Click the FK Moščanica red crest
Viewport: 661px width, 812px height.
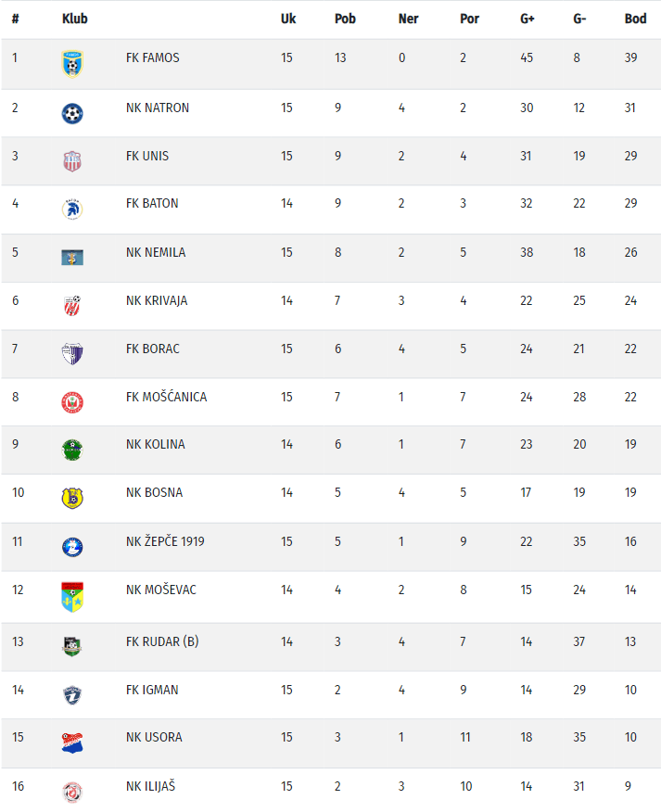coord(72,402)
